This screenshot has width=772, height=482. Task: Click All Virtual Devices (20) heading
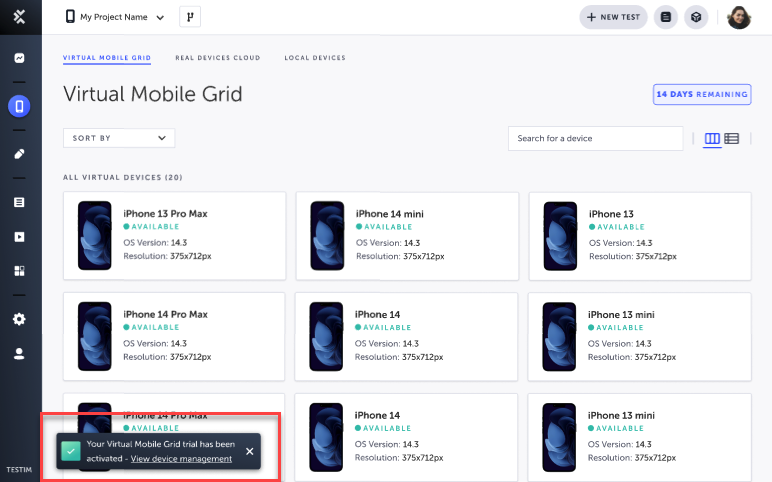123,177
